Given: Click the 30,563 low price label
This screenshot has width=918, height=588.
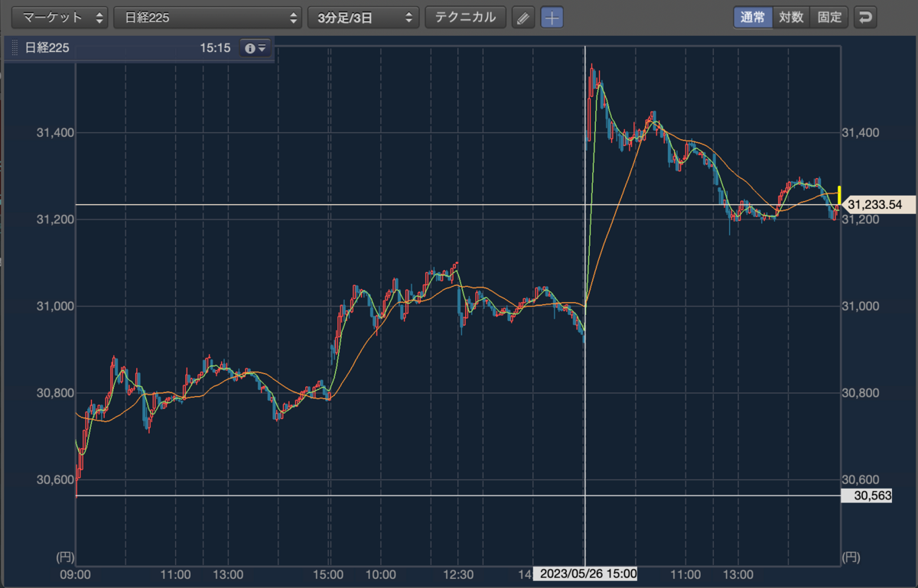Looking at the screenshot, I should pyautogui.click(x=874, y=495).
